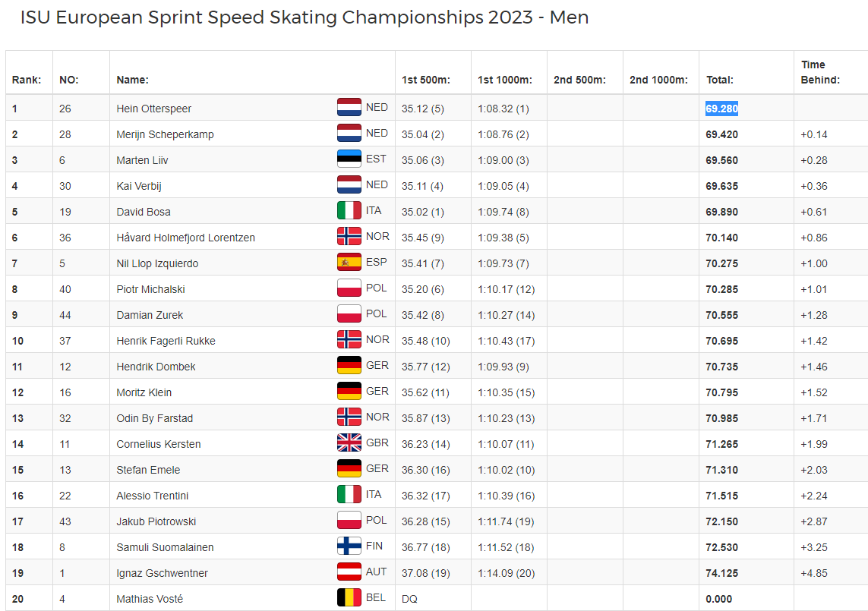
Task: Click the Time Behind column header
Action: [820, 72]
